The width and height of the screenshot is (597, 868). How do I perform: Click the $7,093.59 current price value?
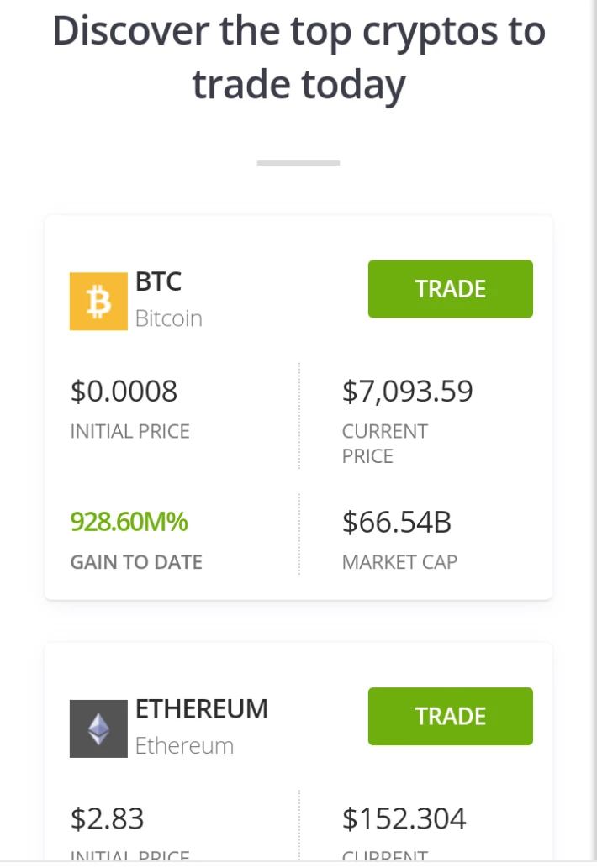pyautogui.click(x=408, y=392)
